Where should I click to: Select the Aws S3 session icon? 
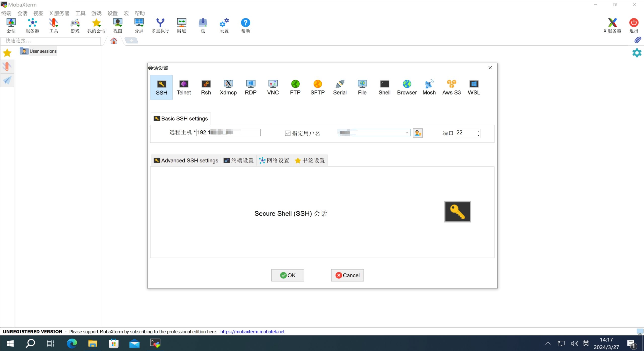point(452,87)
